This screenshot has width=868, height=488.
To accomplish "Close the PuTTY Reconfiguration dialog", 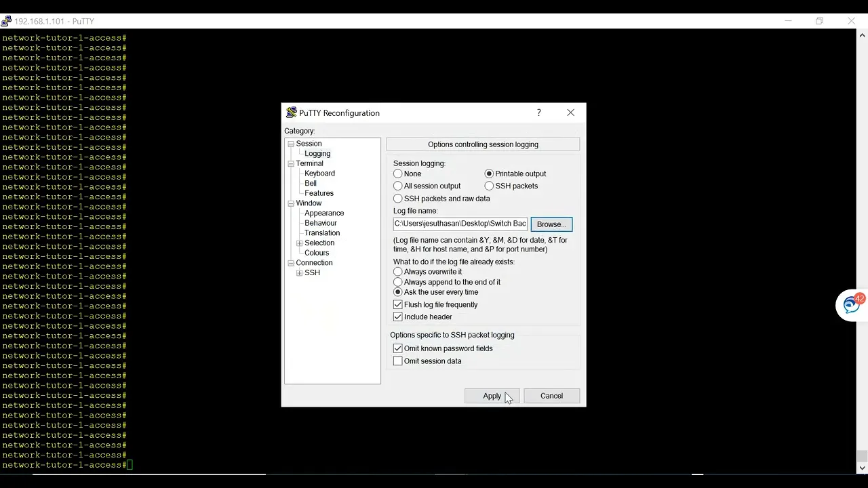I will click(x=570, y=113).
